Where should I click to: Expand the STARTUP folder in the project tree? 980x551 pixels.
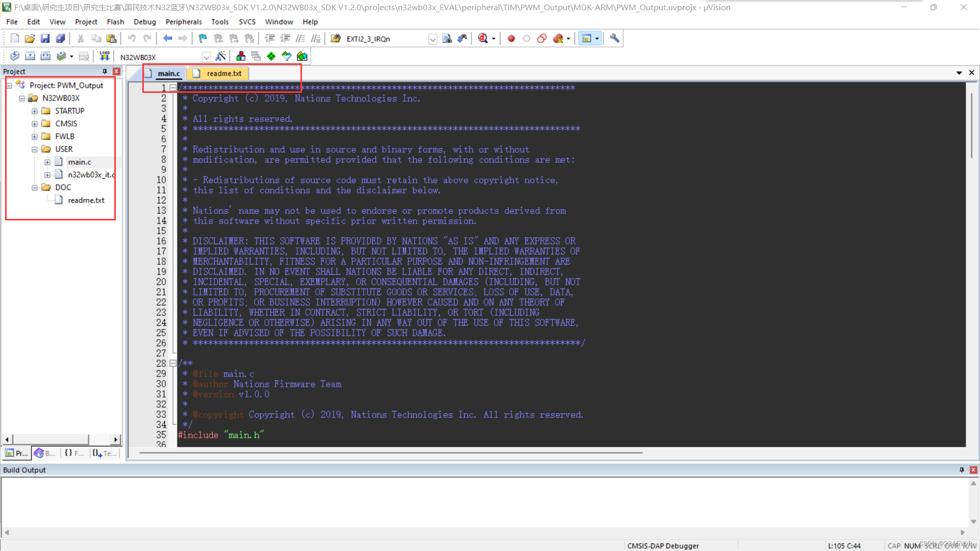tap(34, 111)
